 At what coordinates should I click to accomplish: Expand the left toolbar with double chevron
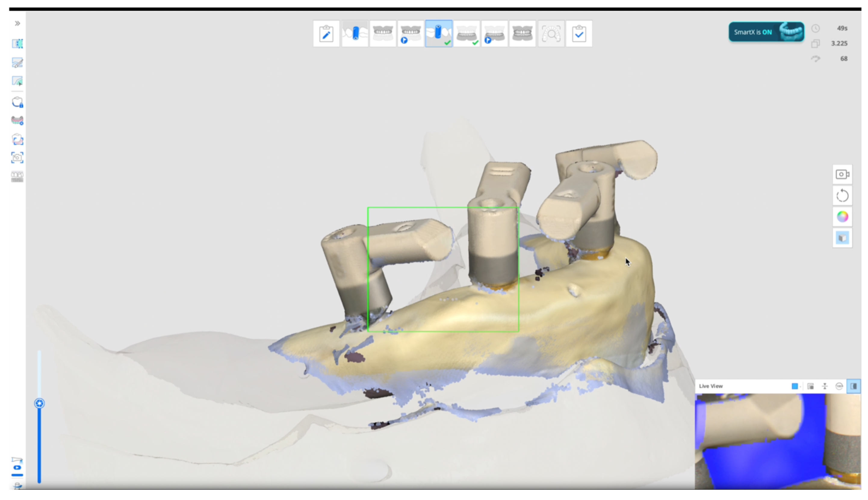pyautogui.click(x=17, y=23)
